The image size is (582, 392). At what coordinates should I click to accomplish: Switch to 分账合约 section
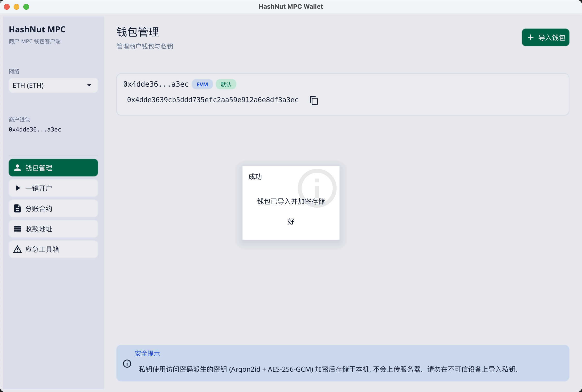pyautogui.click(x=53, y=208)
